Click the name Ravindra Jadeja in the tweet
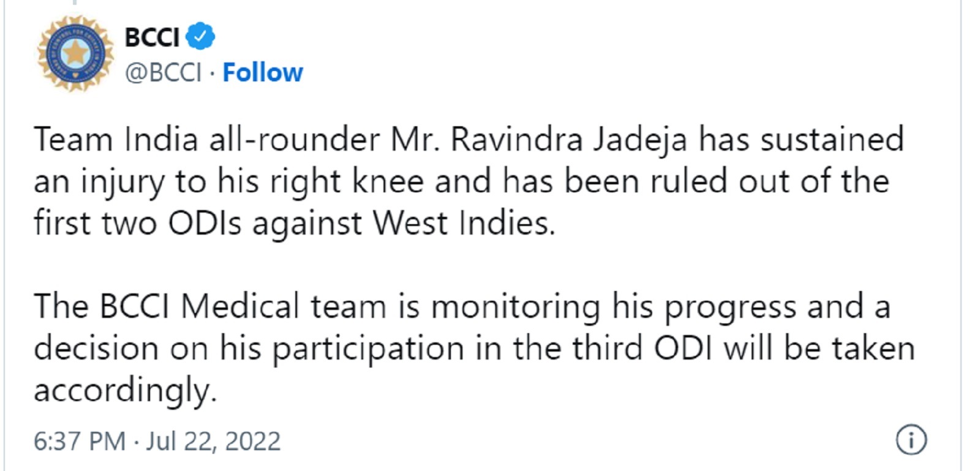Image resolution: width=980 pixels, height=471 pixels. pos(569,140)
